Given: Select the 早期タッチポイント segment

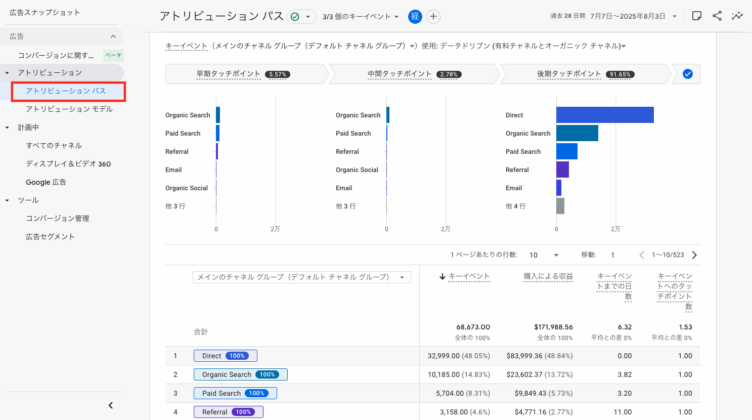Looking at the screenshot, I should pyautogui.click(x=247, y=74).
